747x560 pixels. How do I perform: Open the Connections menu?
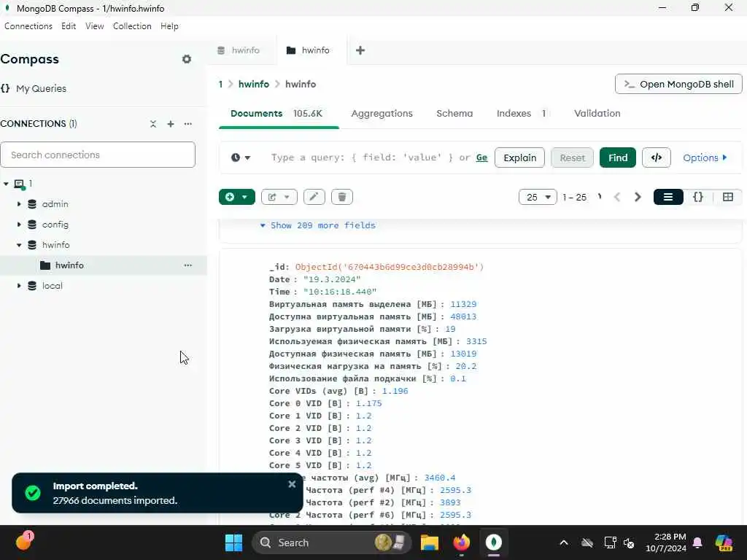tap(28, 26)
